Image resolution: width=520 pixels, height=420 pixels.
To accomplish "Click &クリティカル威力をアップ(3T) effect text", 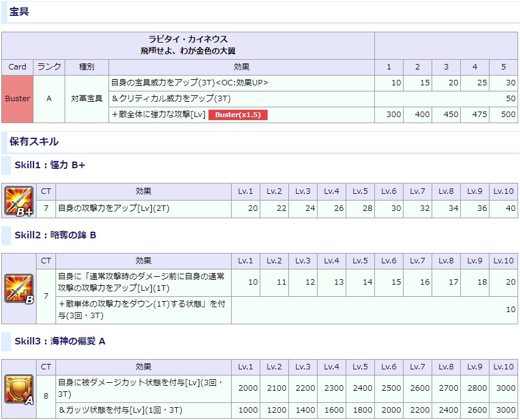I will click(171, 99).
